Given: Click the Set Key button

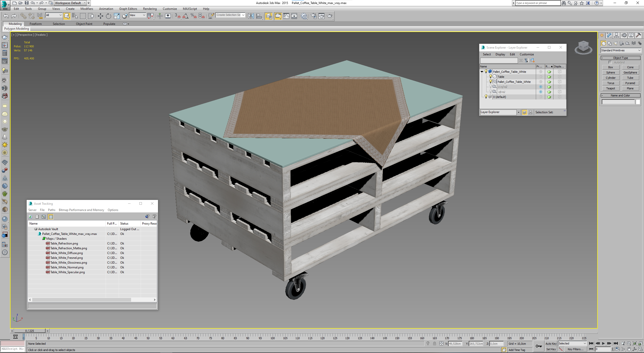Looking at the screenshot, I should click(x=551, y=349).
